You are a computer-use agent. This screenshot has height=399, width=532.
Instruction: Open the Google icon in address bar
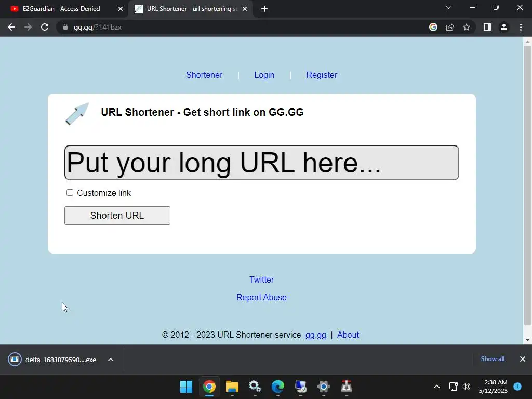tap(433, 27)
